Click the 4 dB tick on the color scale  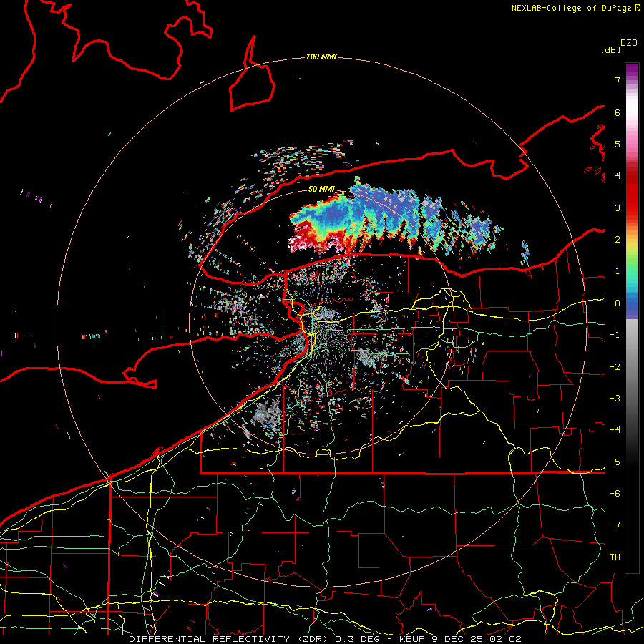point(617,176)
